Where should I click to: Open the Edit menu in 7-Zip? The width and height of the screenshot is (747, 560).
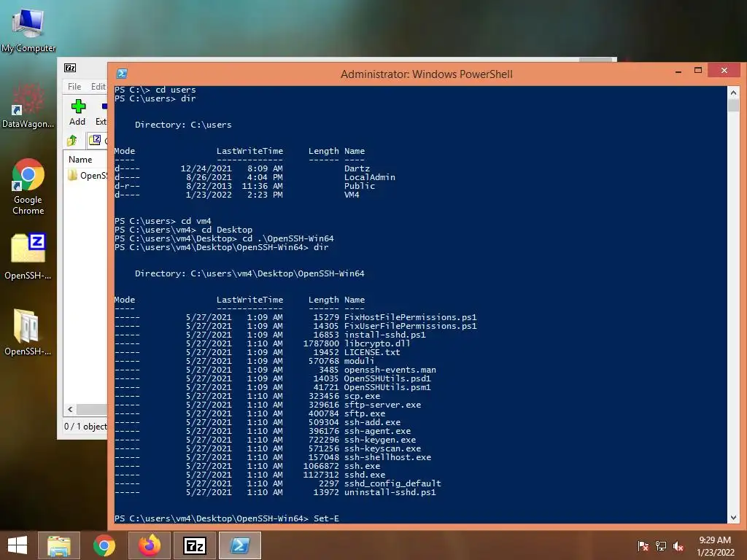98,87
